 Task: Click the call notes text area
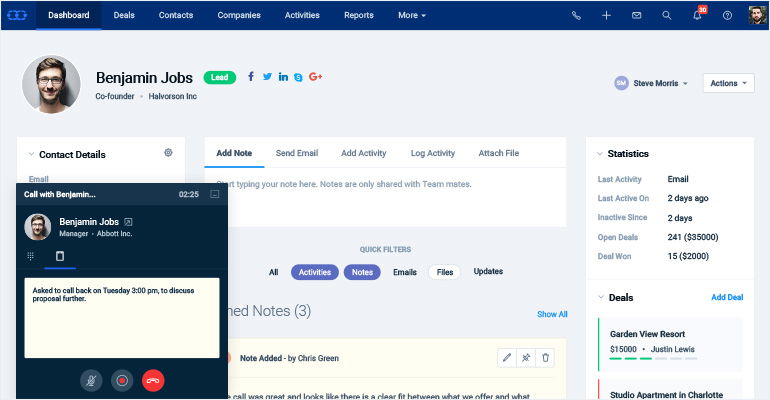122,317
